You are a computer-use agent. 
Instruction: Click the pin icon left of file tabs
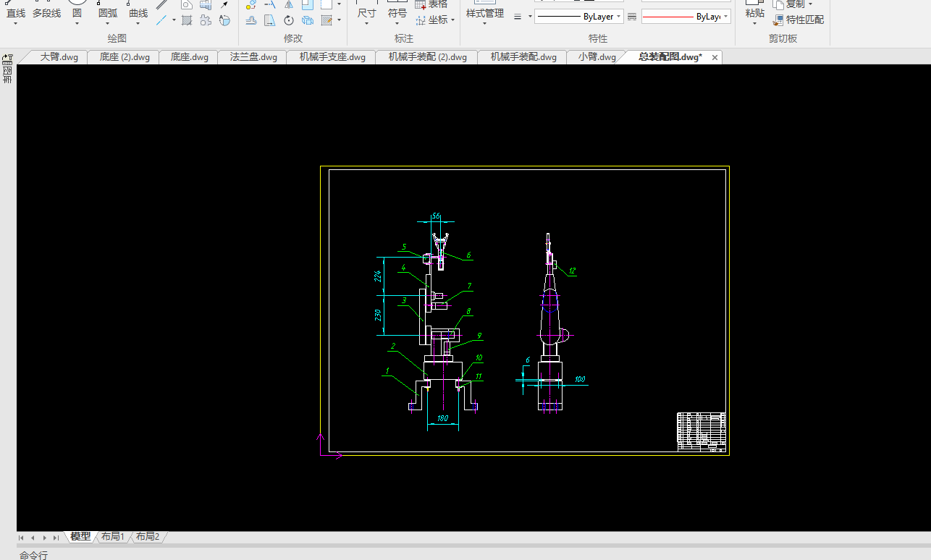point(7,57)
